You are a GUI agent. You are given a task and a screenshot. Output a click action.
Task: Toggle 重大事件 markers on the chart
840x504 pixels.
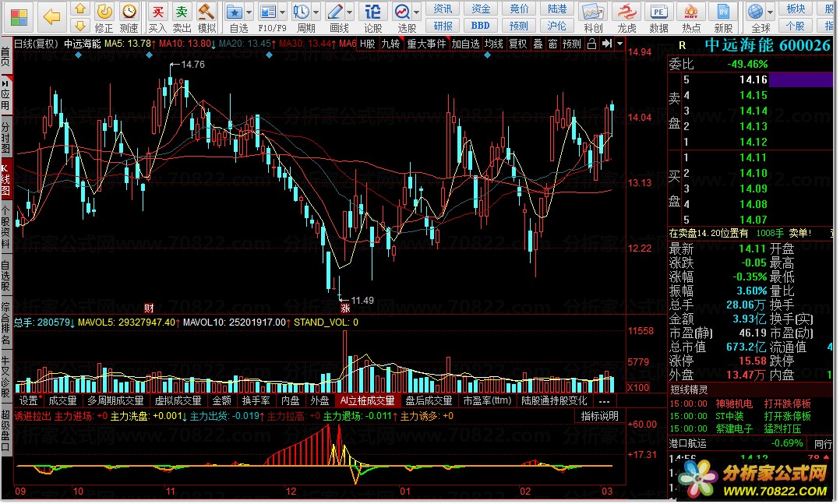426,44
